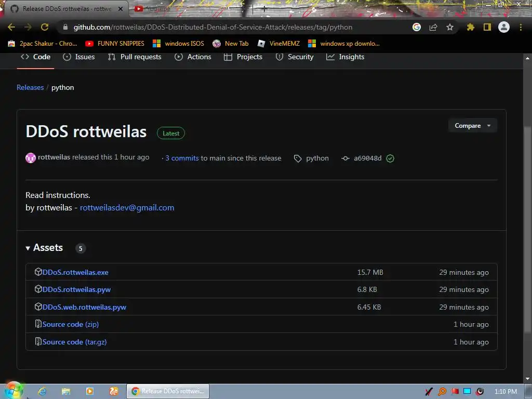Download Source code (zip)

point(71,324)
